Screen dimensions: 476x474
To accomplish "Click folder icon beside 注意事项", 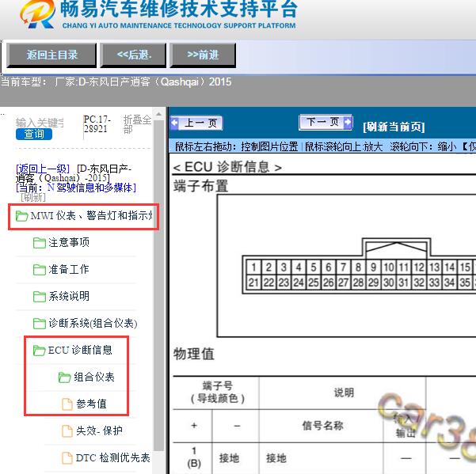I will [40, 243].
